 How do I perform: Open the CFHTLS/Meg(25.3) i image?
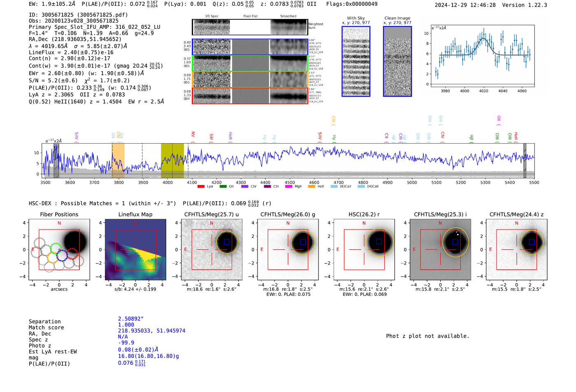point(440,250)
